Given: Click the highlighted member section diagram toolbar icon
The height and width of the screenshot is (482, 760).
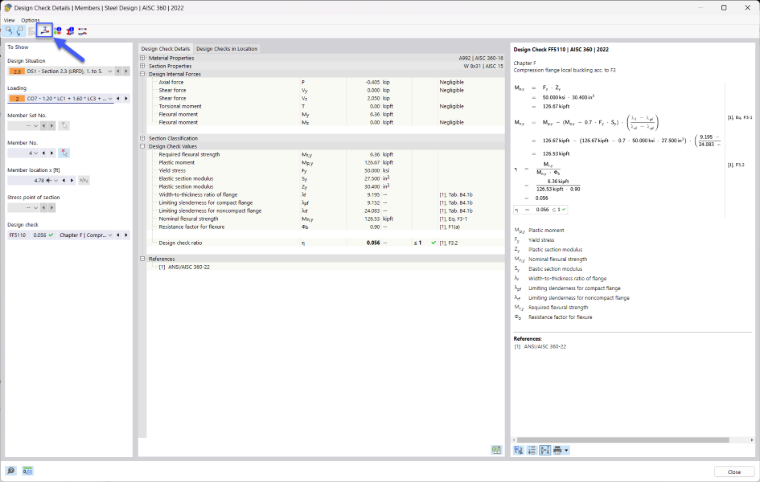Looking at the screenshot, I should click(45, 31).
